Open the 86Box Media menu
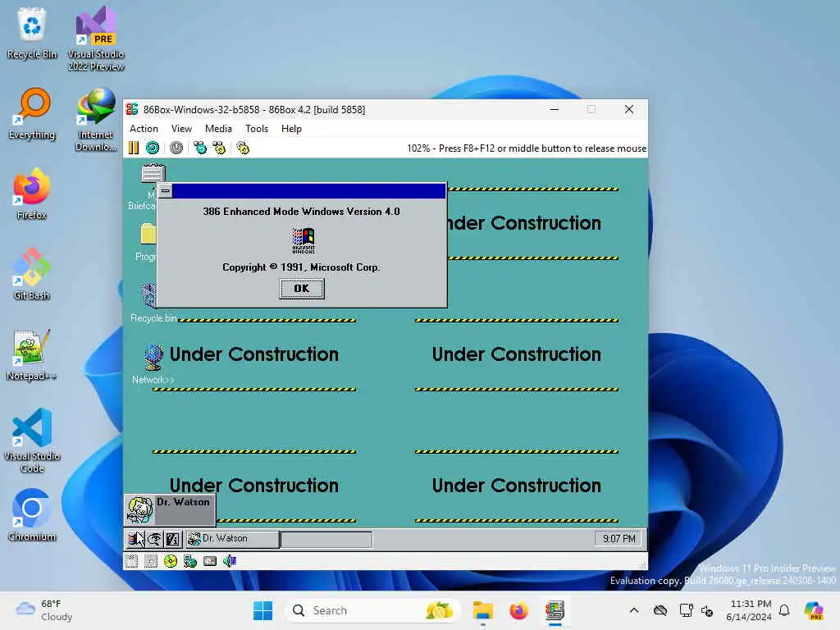The image size is (840, 630). (218, 129)
